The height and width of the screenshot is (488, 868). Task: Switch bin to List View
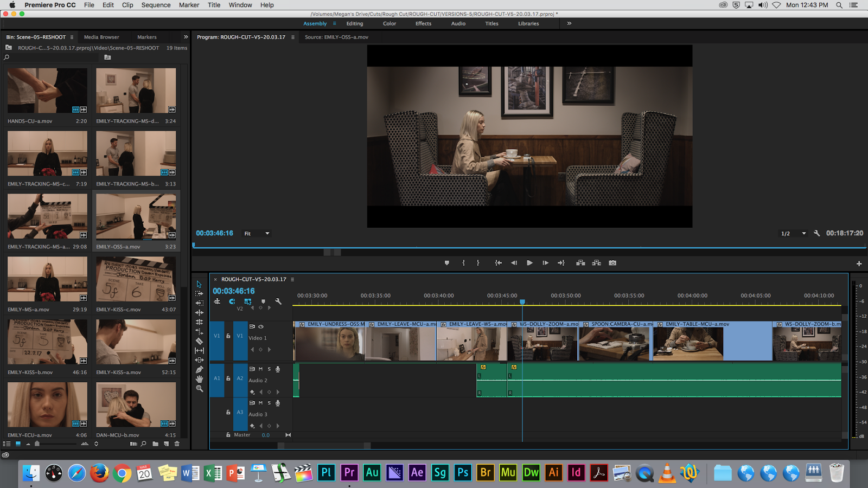pyautogui.click(x=7, y=444)
